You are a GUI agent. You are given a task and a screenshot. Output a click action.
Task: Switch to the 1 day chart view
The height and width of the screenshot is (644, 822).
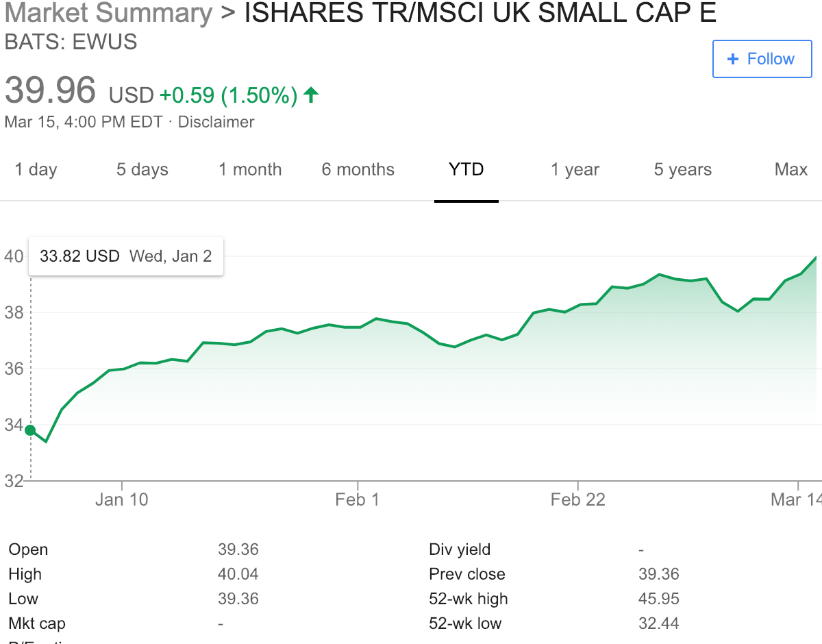coord(35,170)
